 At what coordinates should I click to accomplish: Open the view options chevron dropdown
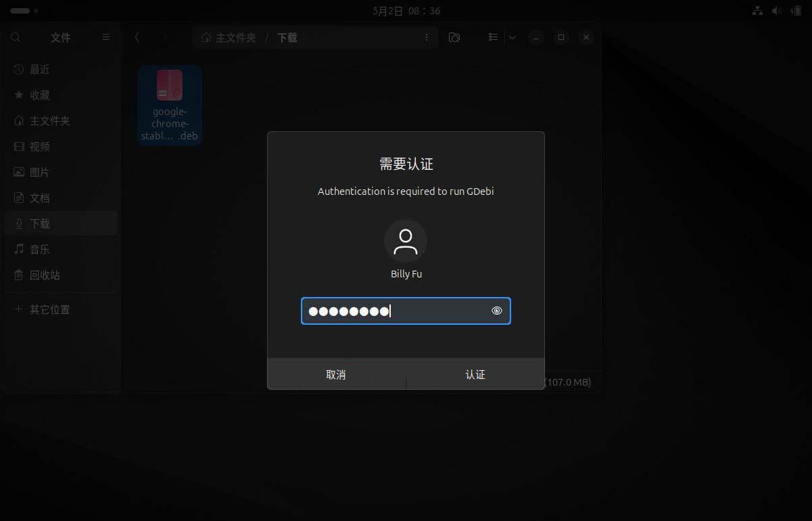pos(512,37)
